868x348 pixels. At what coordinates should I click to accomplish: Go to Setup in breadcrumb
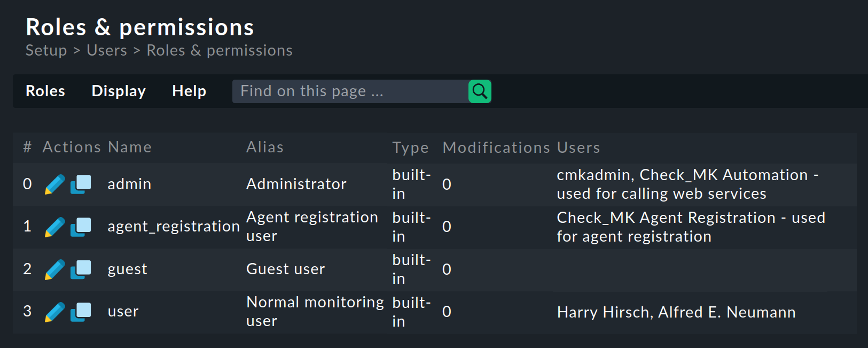click(x=46, y=50)
